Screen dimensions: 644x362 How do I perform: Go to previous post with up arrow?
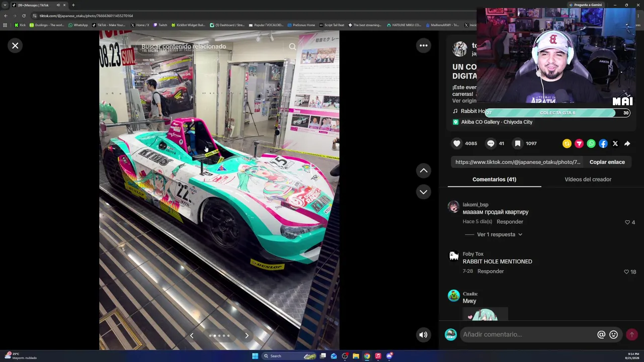[424, 170]
